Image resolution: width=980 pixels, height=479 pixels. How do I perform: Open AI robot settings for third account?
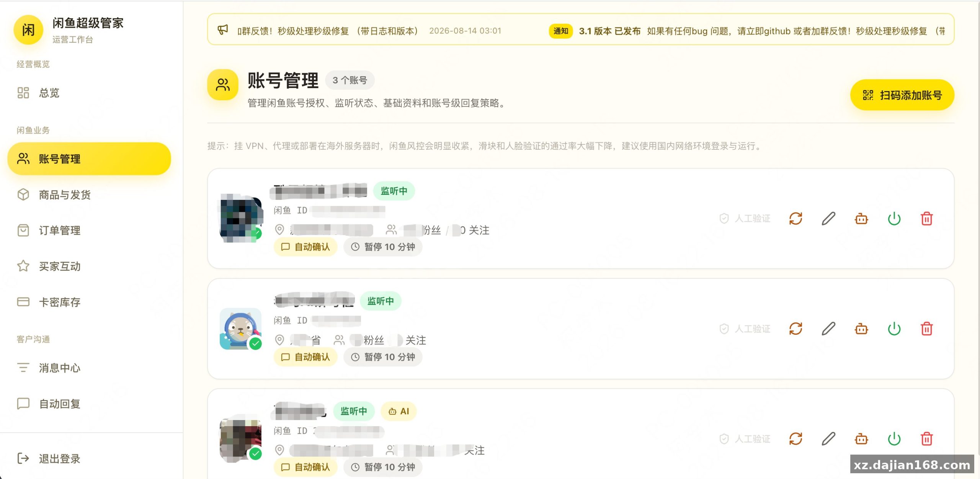861,439
